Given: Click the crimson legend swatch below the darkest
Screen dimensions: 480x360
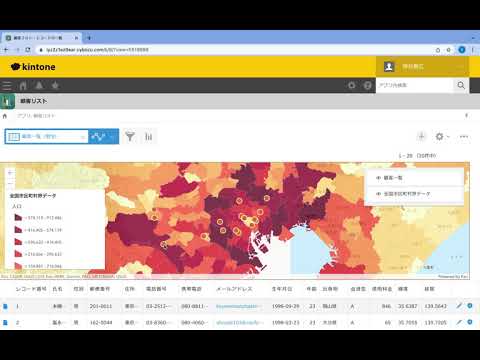Looking at the screenshot, I should pyautogui.click(x=18, y=230).
